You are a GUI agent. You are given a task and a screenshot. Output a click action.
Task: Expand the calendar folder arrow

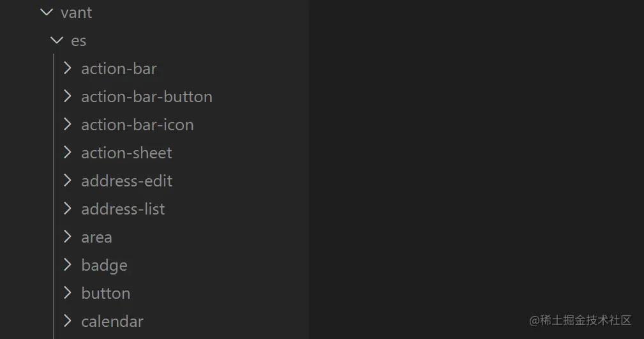[68, 321]
